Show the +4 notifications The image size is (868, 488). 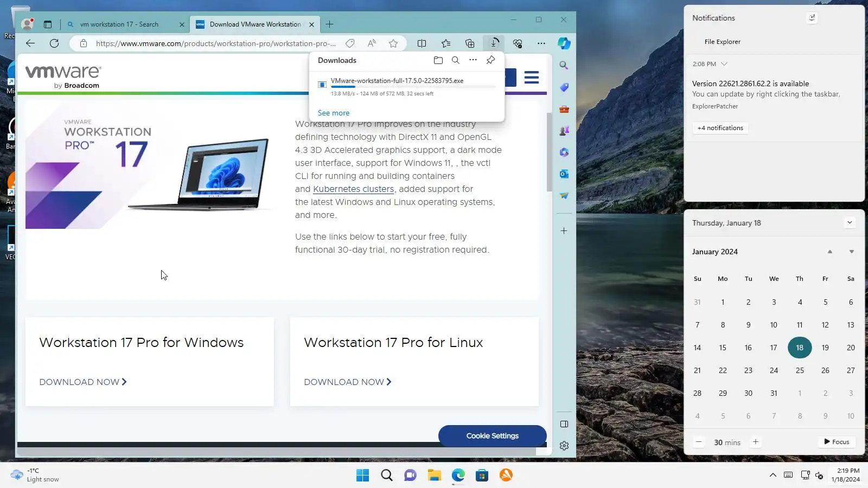720,128
